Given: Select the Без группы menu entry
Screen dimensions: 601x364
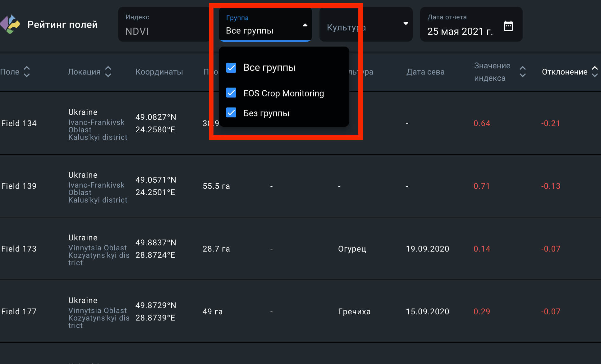Looking at the screenshot, I should pyautogui.click(x=266, y=113).
